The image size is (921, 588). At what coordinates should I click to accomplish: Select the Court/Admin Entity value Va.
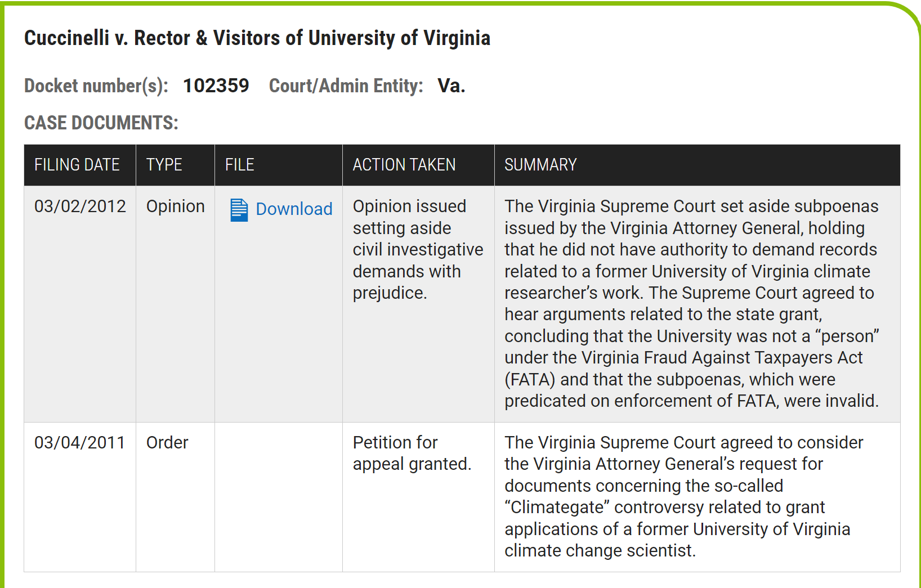[x=451, y=86]
